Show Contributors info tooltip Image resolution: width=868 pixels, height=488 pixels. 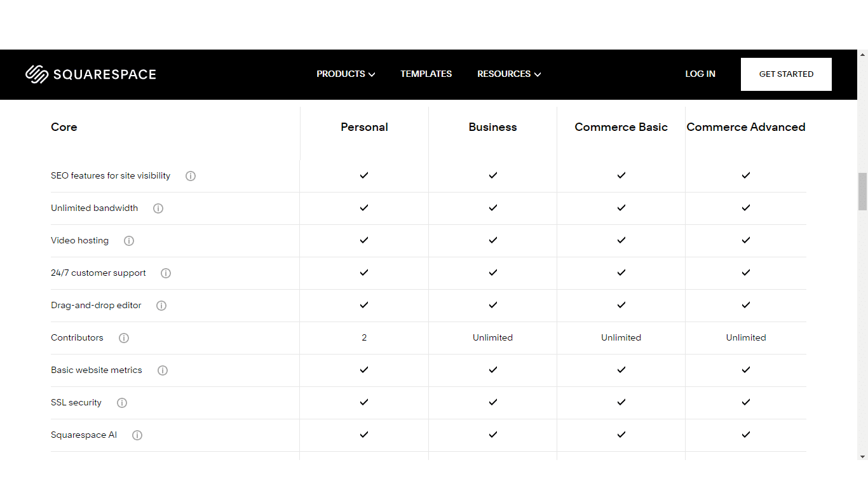pos(124,338)
